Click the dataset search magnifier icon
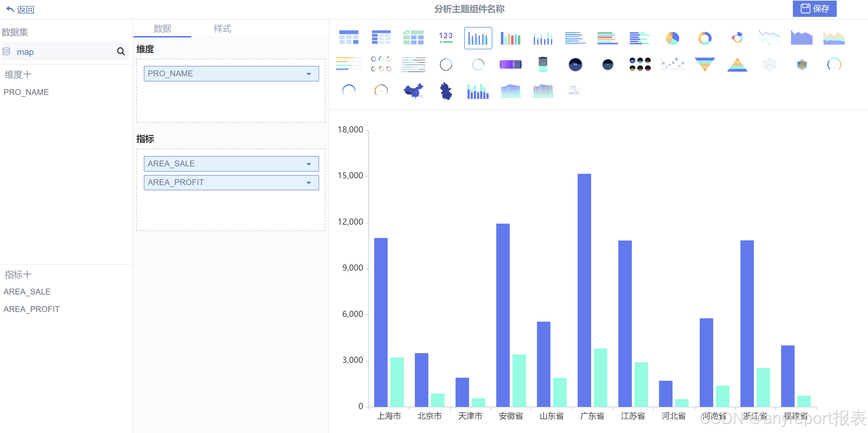The height and width of the screenshot is (433, 868). tap(120, 51)
